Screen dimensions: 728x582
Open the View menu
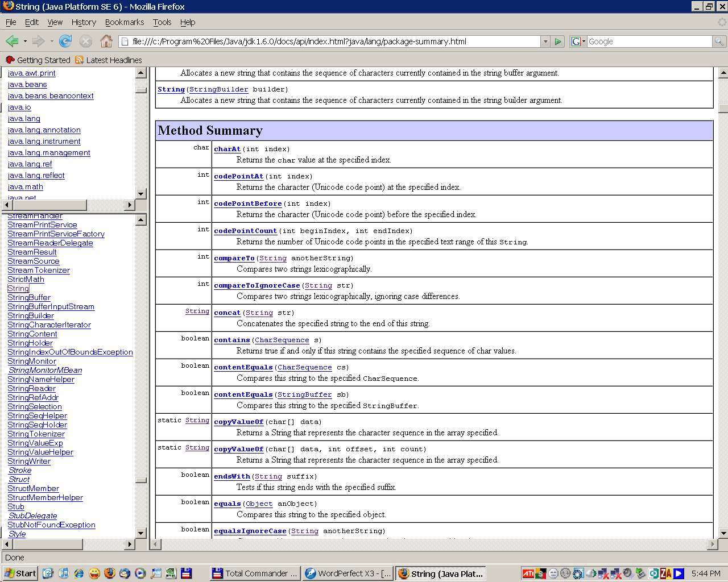[55, 22]
